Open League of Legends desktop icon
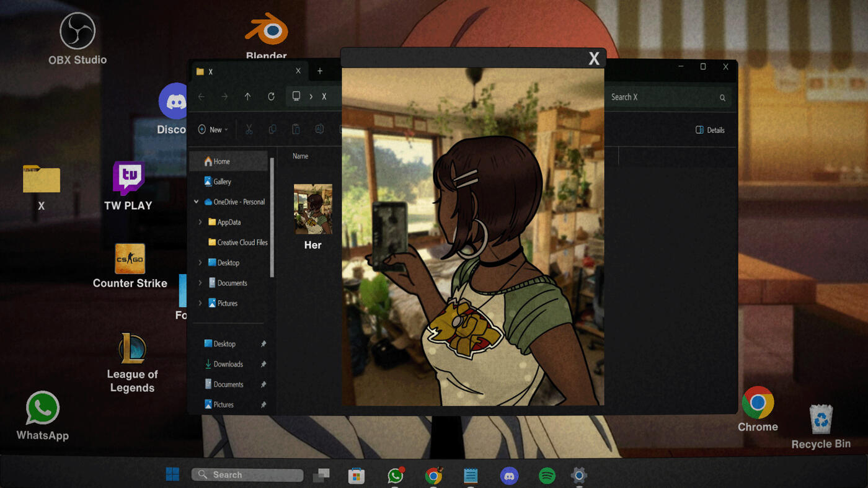This screenshot has width=868, height=488. (x=132, y=348)
